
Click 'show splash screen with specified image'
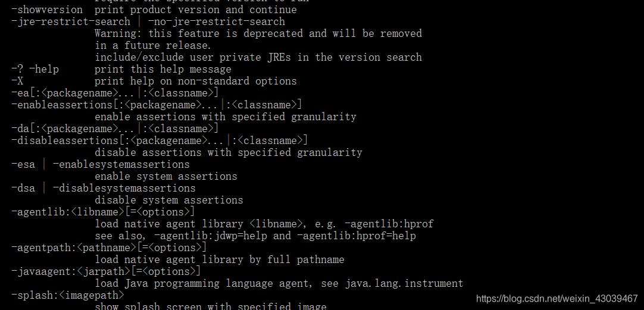pos(211,306)
